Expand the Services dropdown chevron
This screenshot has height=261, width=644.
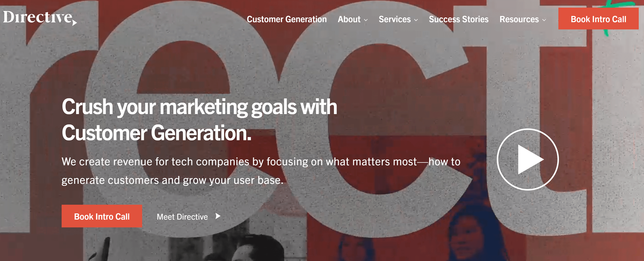416,20
